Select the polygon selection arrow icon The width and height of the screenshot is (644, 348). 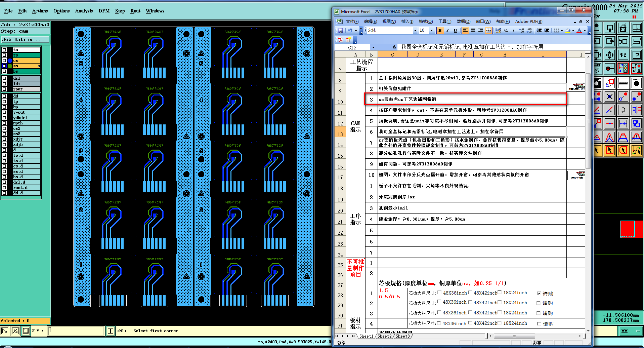click(x=623, y=150)
